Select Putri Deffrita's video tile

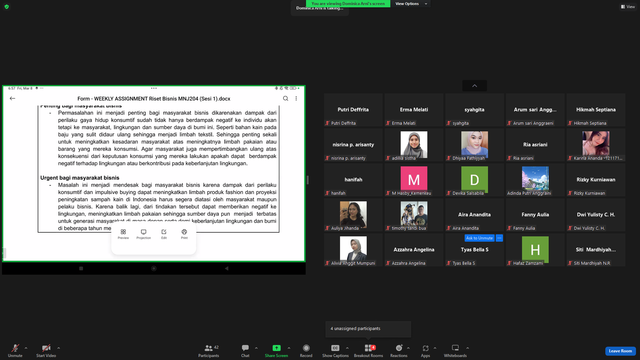[x=353, y=110]
